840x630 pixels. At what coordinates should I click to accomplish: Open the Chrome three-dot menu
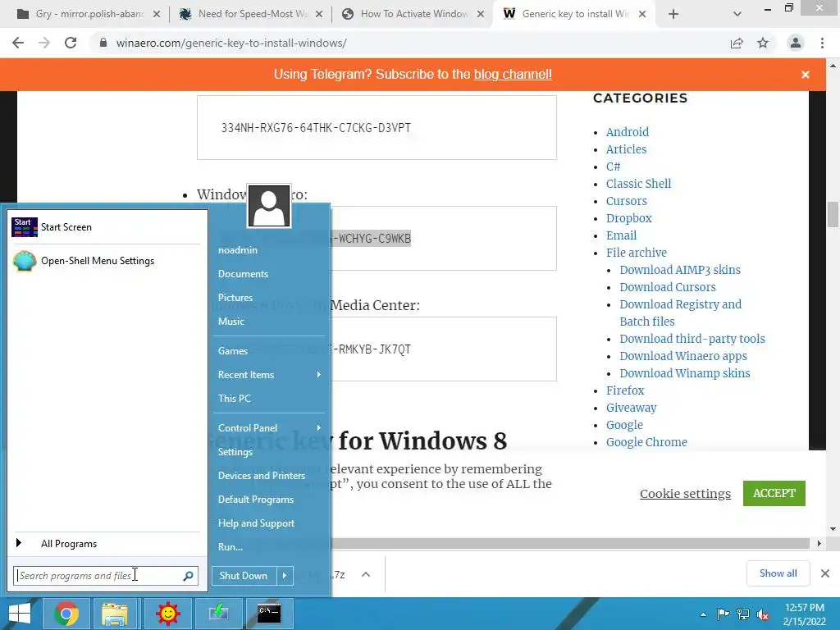[822, 43]
